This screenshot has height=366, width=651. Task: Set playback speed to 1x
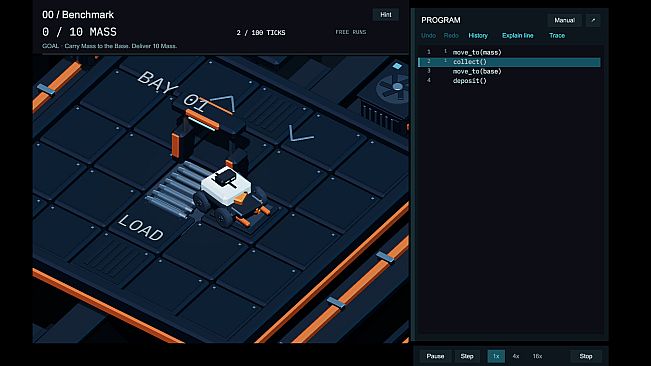(496, 356)
